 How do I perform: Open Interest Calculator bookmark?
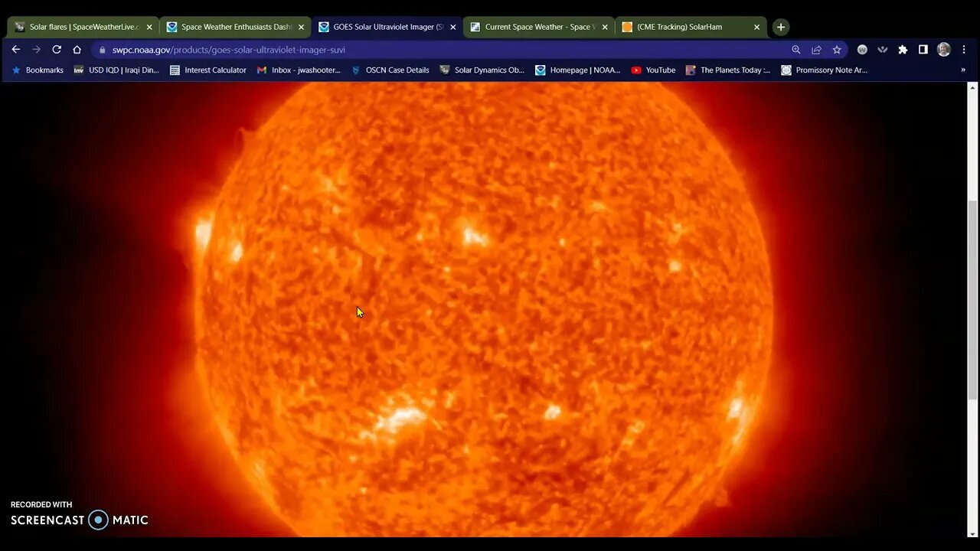click(207, 70)
